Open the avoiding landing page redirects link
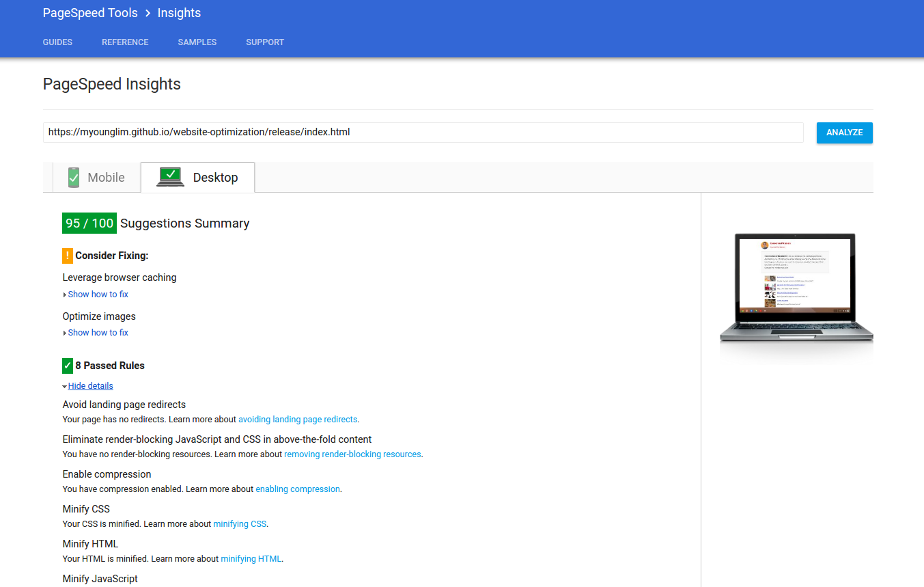The height and width of the screenshot is (587, 924). click(297, 420)
